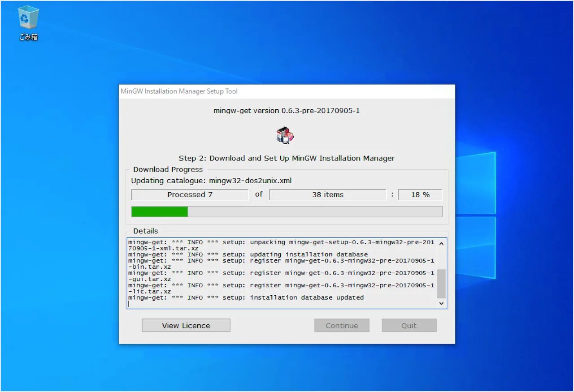
Task: Click the Details log scroll-down arrow
Action: (441, 303)
